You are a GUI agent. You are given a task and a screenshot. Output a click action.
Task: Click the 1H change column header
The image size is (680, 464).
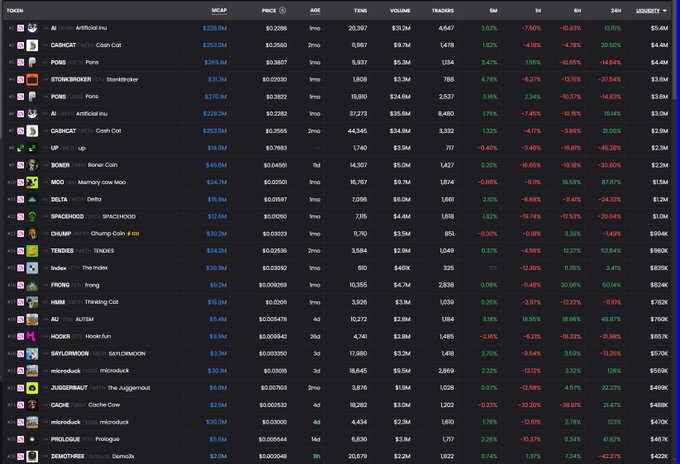click(538, 10)
